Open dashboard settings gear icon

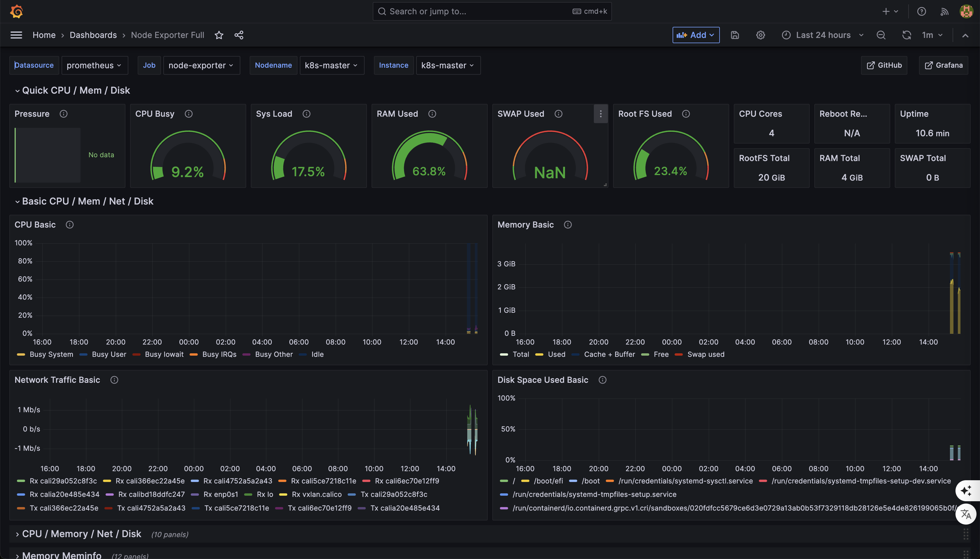click(760, 35)
